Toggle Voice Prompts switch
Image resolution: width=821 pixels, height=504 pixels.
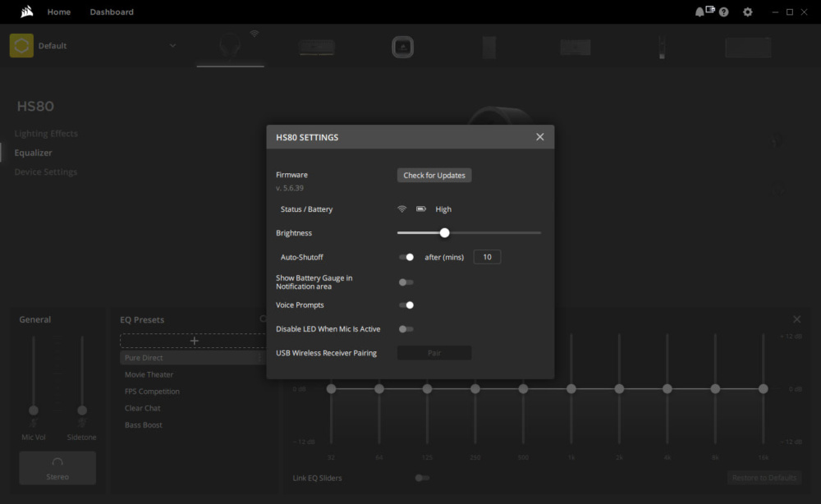[x=406, y=305]
